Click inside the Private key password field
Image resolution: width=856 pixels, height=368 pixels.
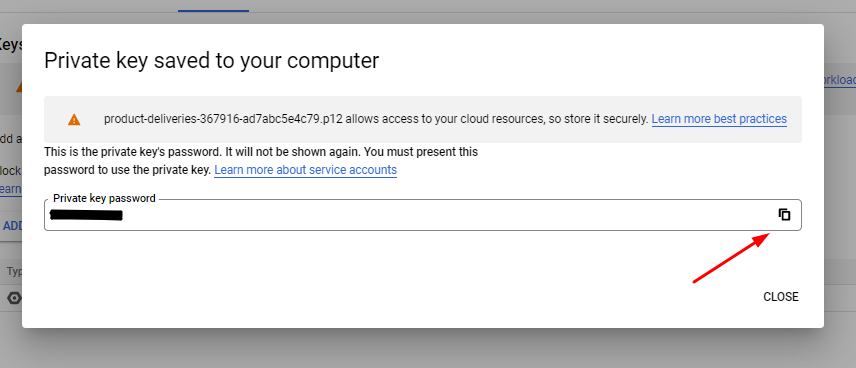(x=423, y=215)
